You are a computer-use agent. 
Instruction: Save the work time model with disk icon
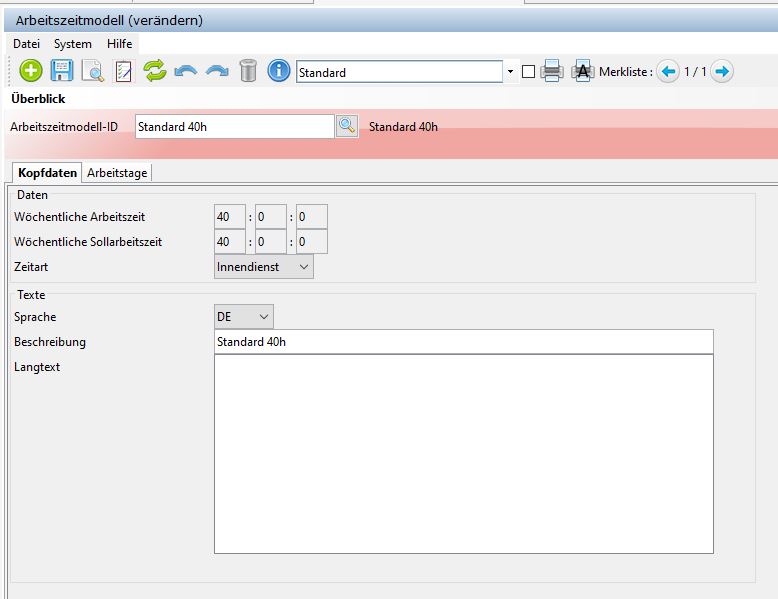pos(62,71)
